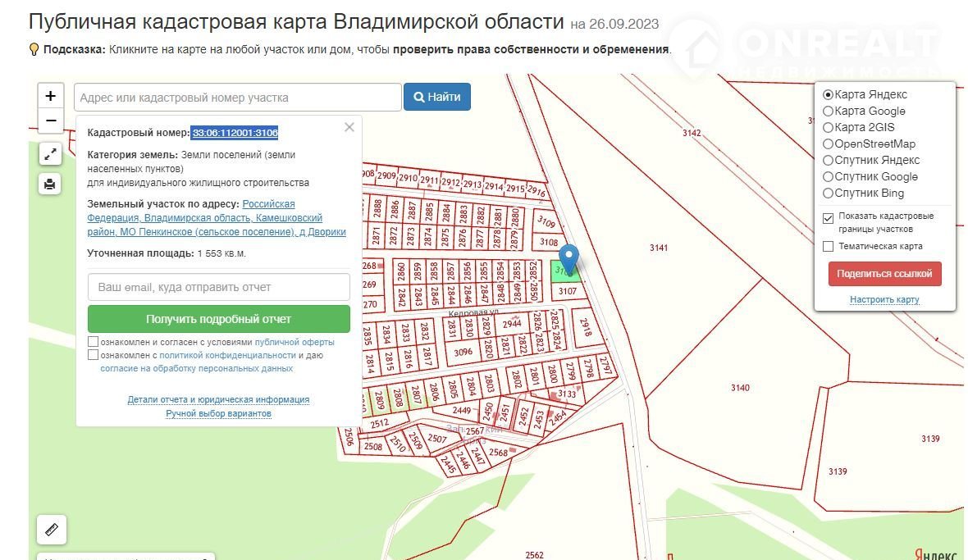Select Спутник Яндекс map layer

(x=828, y=161)
